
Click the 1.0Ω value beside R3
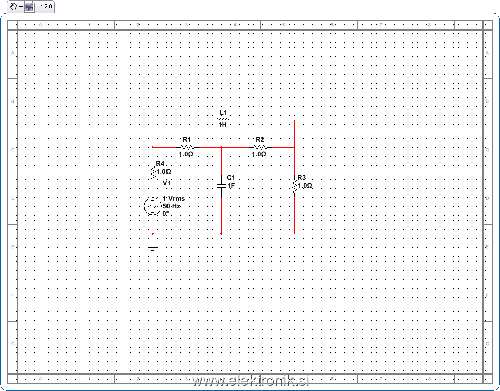[x=305, y=186]
